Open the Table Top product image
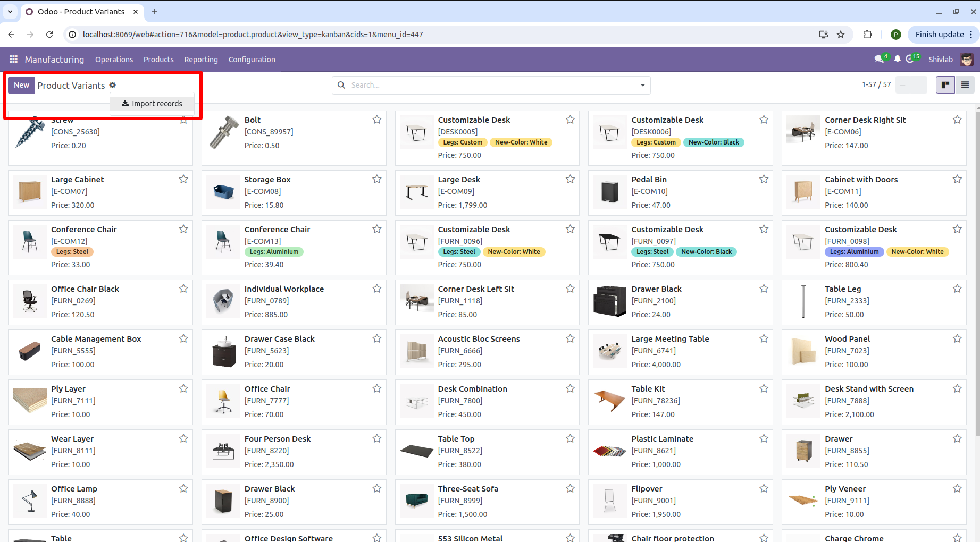Image resolution: width=980 pixels, height=542 pixels. click(x=416, y=451)
